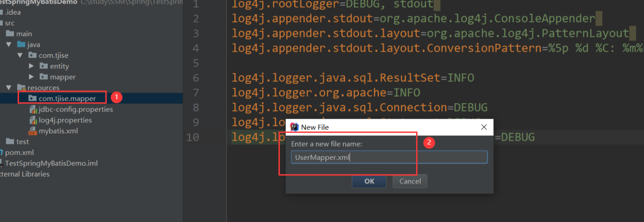Screen dimensions: 644x222
Task: Select the entity package label
Action: tap(59, 66)
